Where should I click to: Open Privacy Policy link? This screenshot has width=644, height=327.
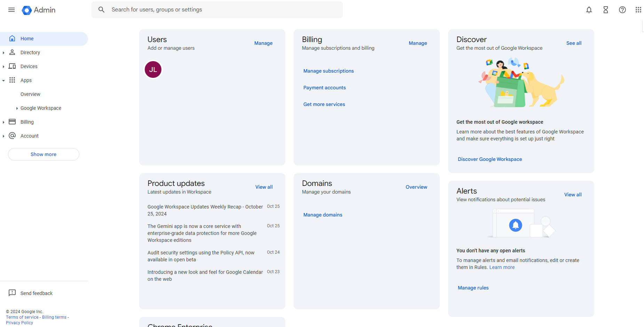click(19, 323)
